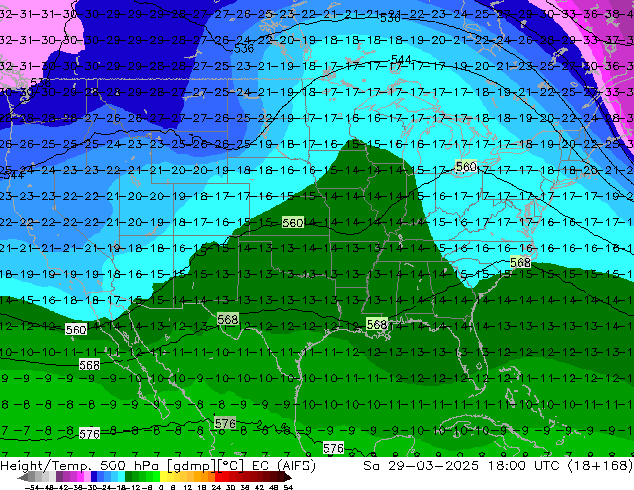Click the bright red legend swatch at 24
Image resolution: width=634 pixels, height=490 pixels.
point(219,477)
